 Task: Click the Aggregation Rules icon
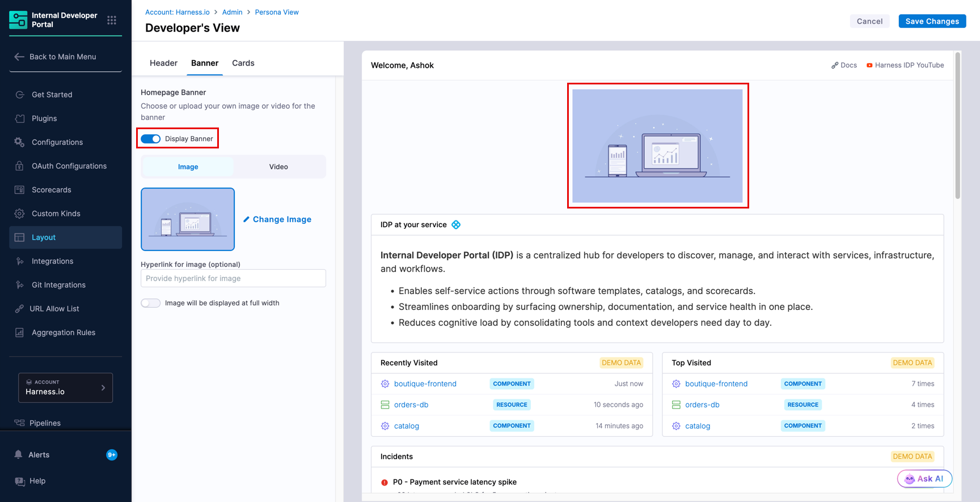tap(20, 333)
